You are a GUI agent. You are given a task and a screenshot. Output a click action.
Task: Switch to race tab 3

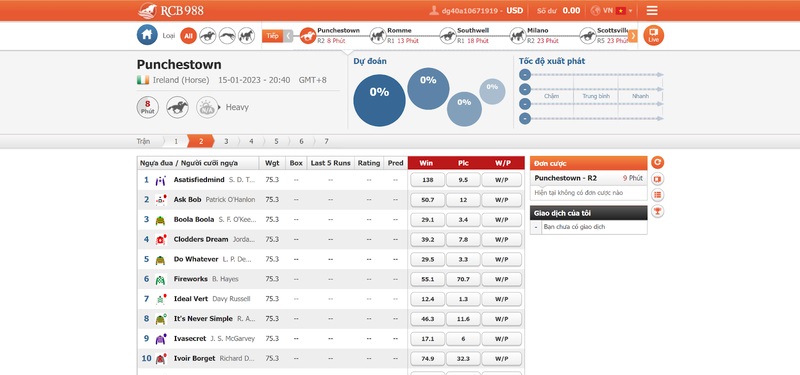pyautogui.click(x=226, y=141)
